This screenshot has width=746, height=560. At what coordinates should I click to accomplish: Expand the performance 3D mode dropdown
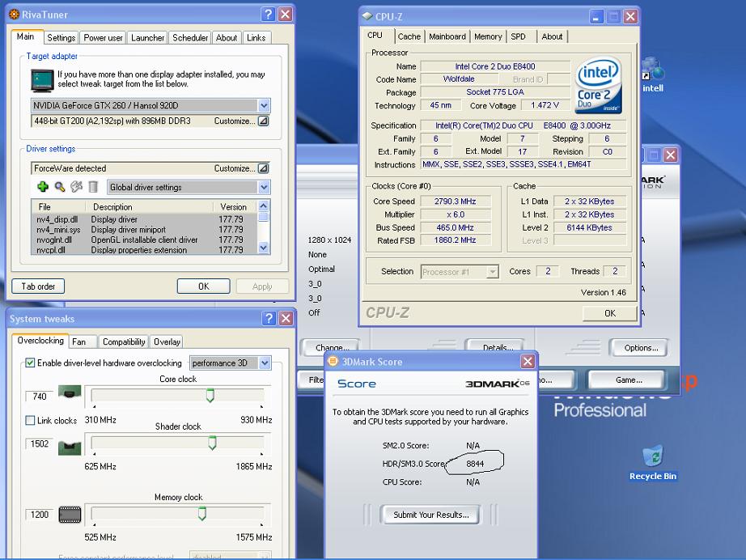tap(265, 363)
